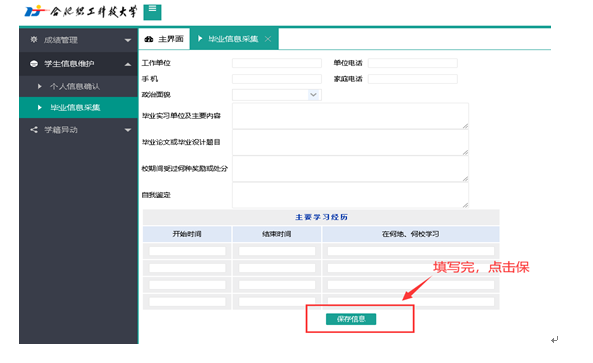Screen dimensions: 593x363
Task: Select 毕业信息采集 in sidebar
Action: click(x=78, y=107)
